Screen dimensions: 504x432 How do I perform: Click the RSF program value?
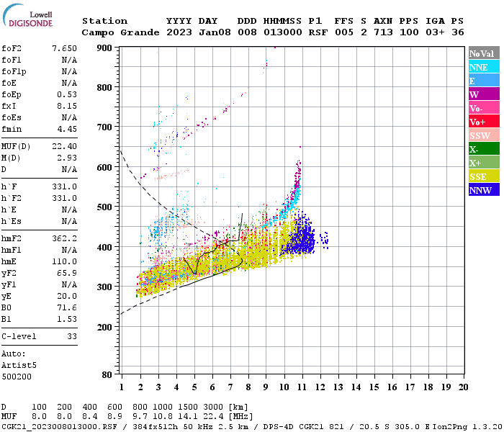pyautogui.click(x=318, y=32)
